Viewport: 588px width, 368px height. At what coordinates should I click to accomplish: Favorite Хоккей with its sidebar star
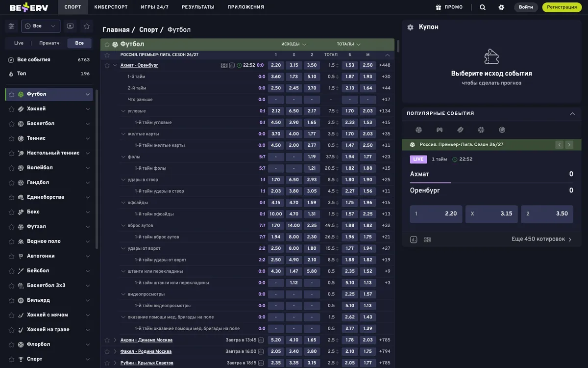tap(11, 109)
